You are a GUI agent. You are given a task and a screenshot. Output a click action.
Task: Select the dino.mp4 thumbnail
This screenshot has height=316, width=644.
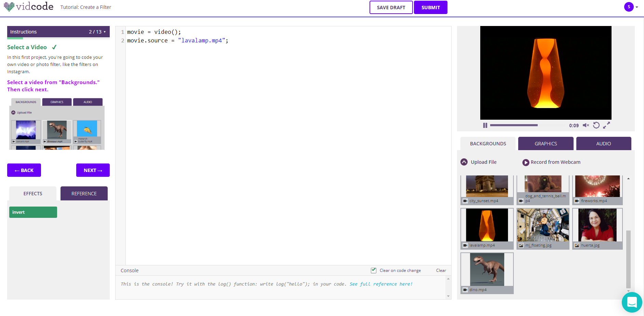click(487, 270)
